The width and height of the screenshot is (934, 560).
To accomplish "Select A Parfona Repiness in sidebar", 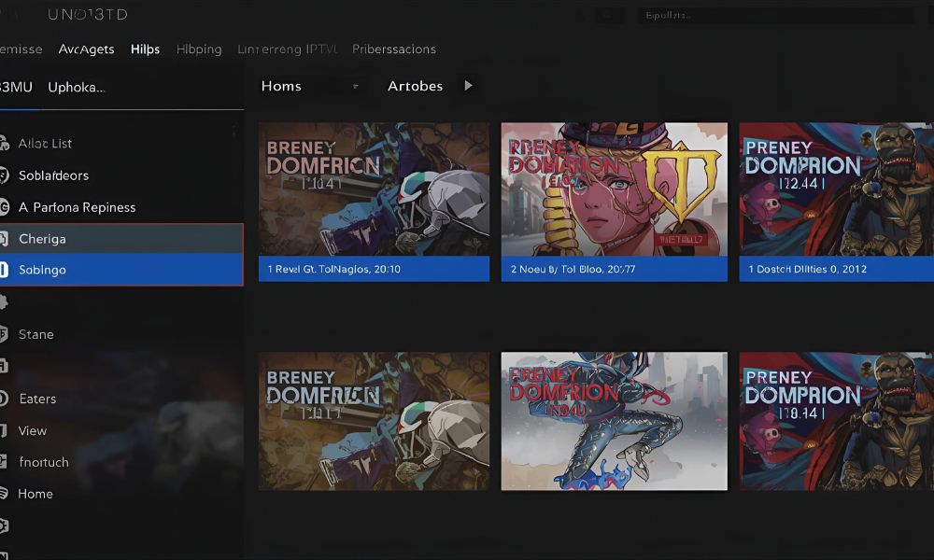I will point(77,207).
